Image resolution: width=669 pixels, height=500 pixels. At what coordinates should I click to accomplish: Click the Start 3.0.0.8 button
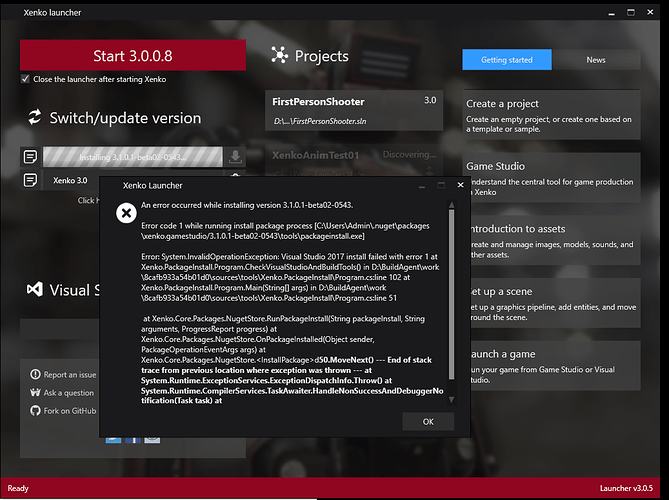click(133, 55)
